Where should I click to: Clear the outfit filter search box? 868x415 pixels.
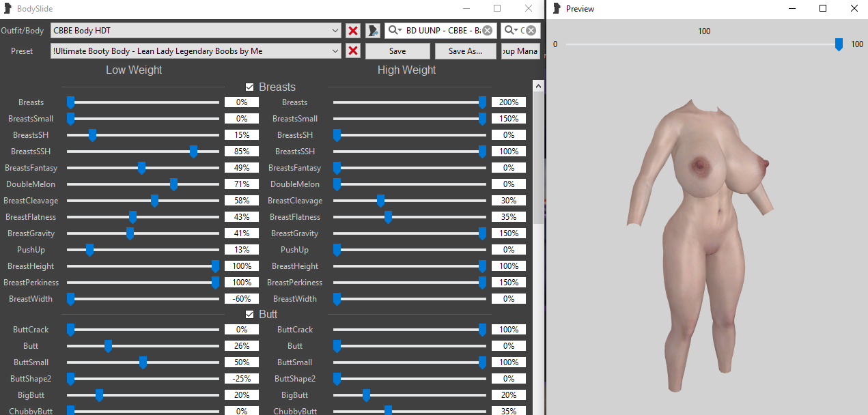531,31
